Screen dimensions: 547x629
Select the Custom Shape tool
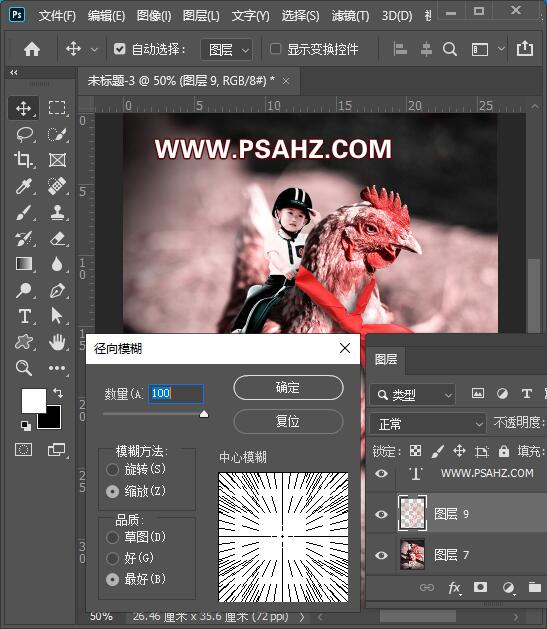tap(24, 342)
